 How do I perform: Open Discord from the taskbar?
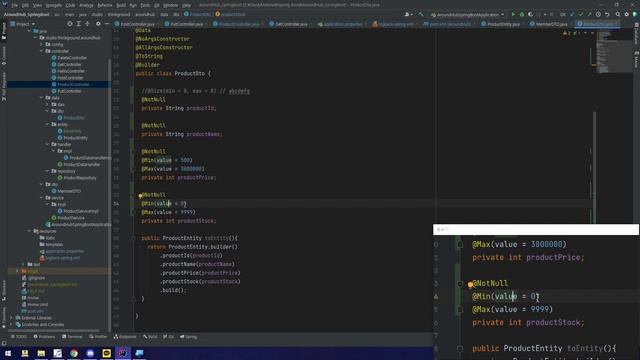[90, 353]
